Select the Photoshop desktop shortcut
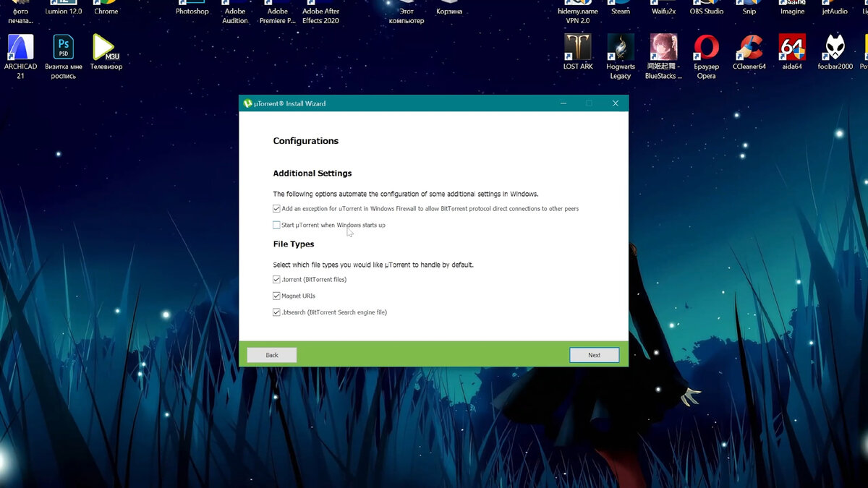This screenshot has height=488, width=868. [192, 7]
